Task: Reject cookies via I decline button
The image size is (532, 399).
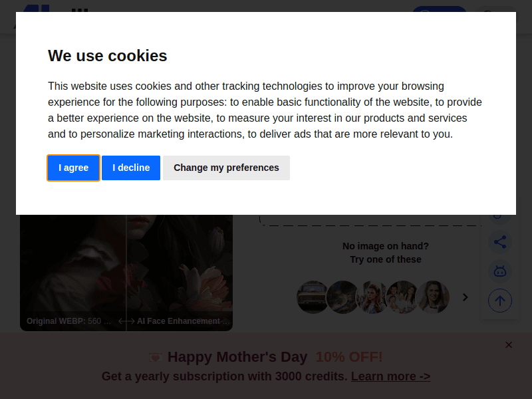Action: [x=131, y=168]
